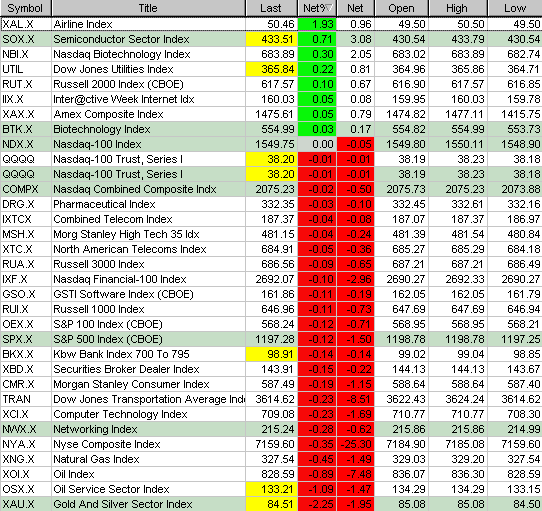Select Russell 3000 Index title
The width and height of the screenshot is (542, 511).
99,264
